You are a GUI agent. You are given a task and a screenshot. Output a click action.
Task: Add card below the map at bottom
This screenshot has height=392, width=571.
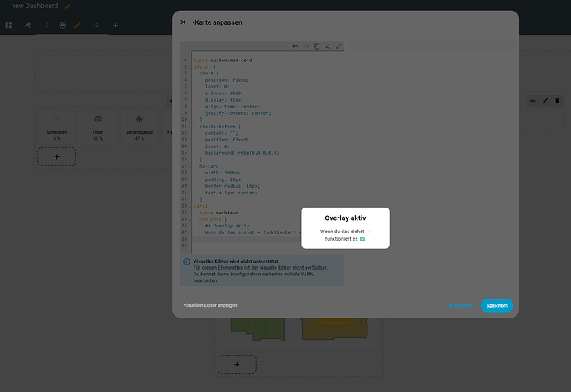237,365
